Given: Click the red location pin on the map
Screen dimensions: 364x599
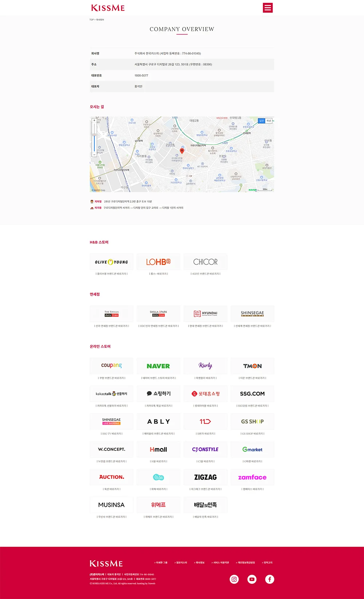Looking at the screenshot, I should (x=182, y=151).
